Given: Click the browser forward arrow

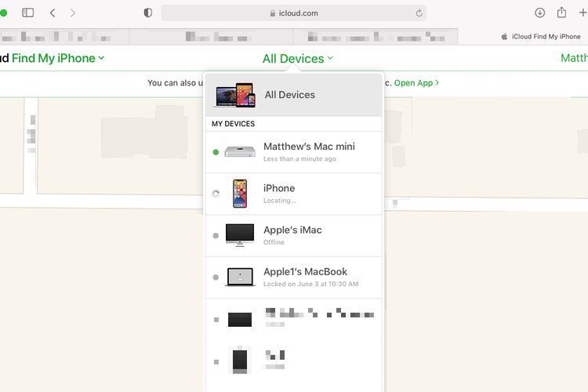Looking at the screenshot, I should click(73, 13).
